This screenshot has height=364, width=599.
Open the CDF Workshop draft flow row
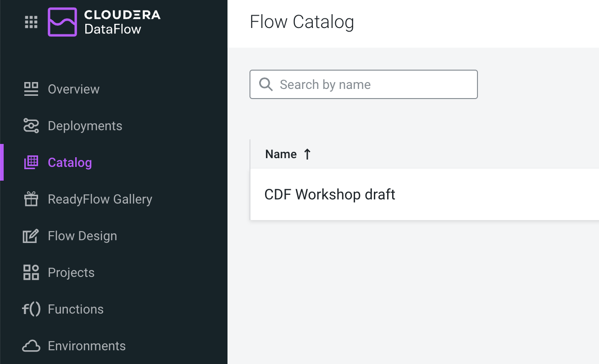(330, 194)
